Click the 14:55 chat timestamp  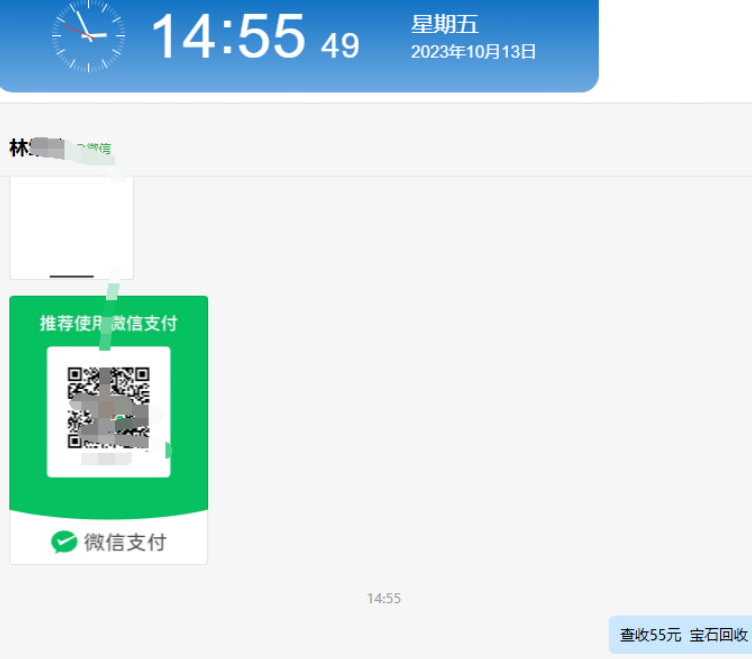click(x=384, y=599)
